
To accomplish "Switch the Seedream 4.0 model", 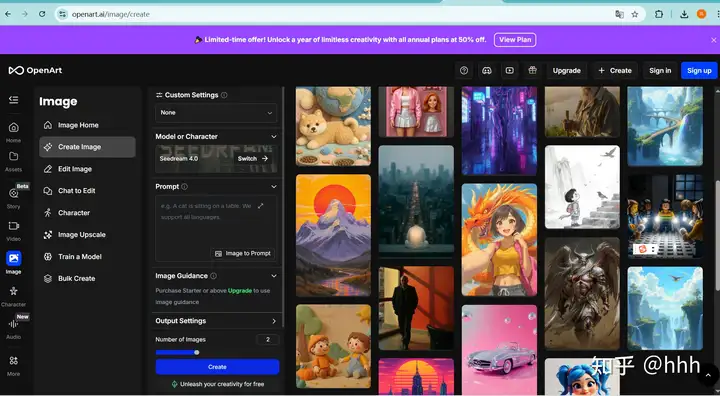I will pyautogui.click(x=252, y=158).
